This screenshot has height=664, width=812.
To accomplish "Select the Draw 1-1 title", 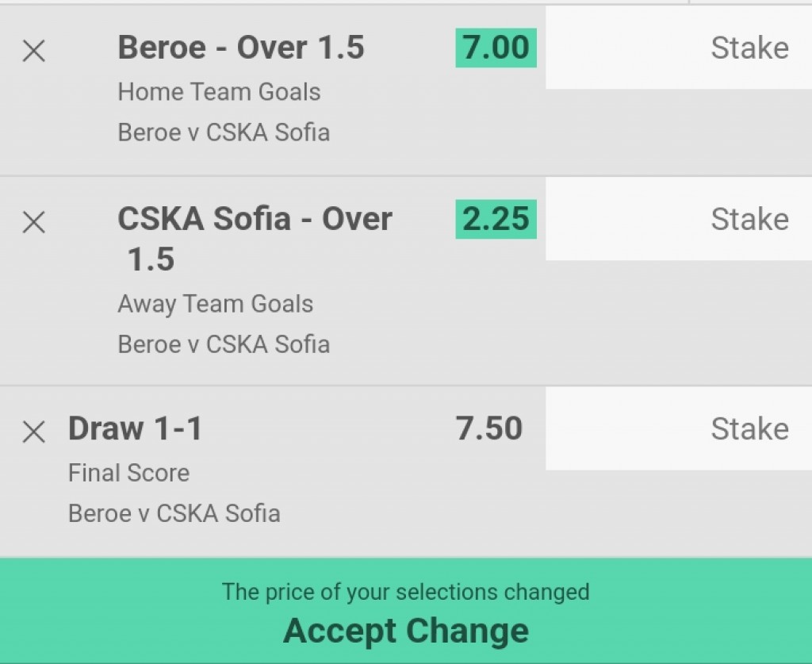I will click(135, 428).
